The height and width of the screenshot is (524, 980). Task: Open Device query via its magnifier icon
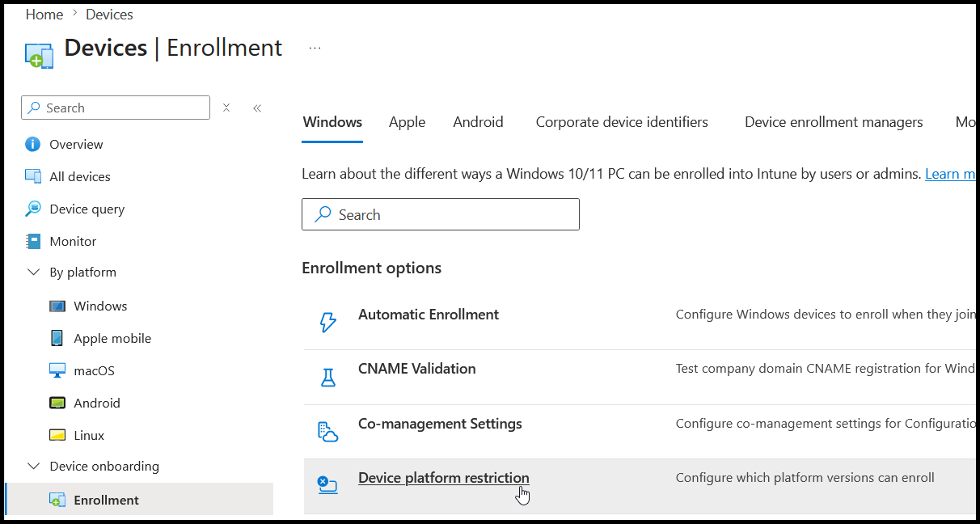click(x=33, y=209)
